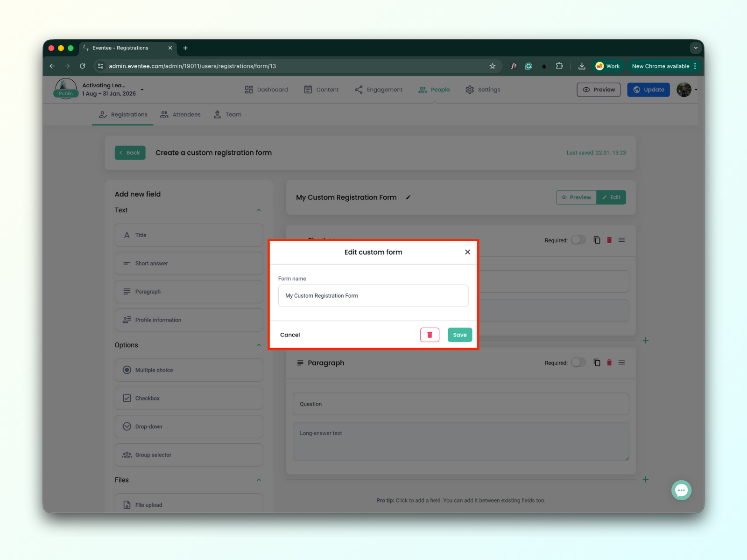Open the Engagement menu

(x=379, y=90)
